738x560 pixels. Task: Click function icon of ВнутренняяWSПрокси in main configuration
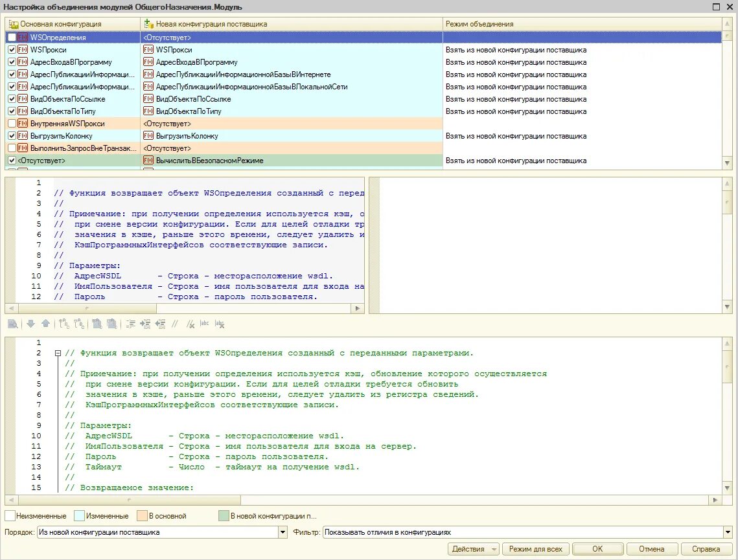tap(23, 123)
